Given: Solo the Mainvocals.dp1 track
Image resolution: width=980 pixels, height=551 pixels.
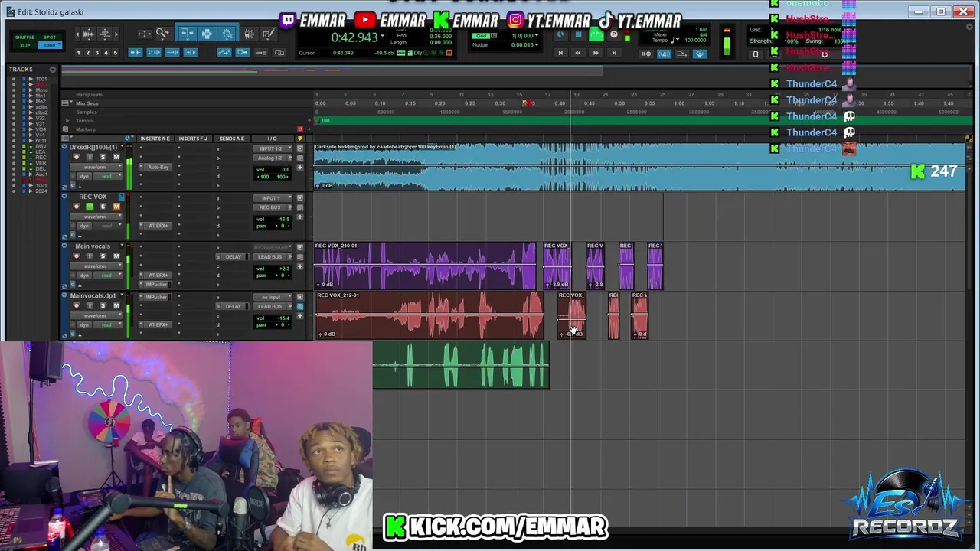Looking at the screenshot, I should [103, 305].
